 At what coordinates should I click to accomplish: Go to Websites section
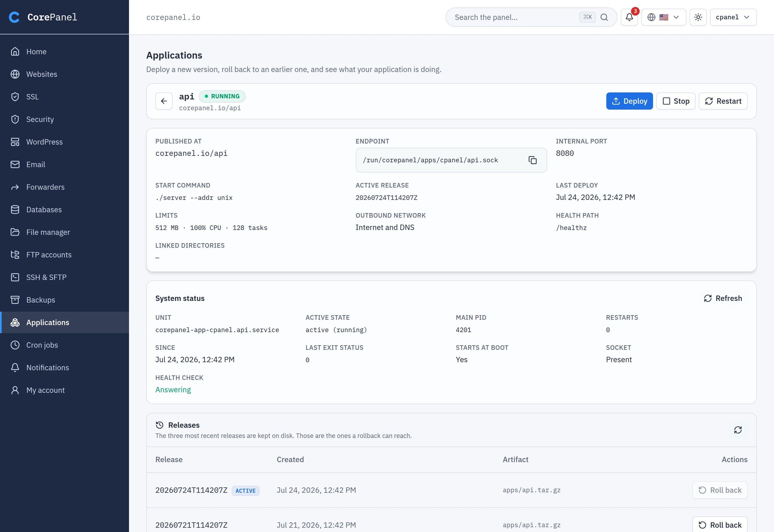click(64, 74)
